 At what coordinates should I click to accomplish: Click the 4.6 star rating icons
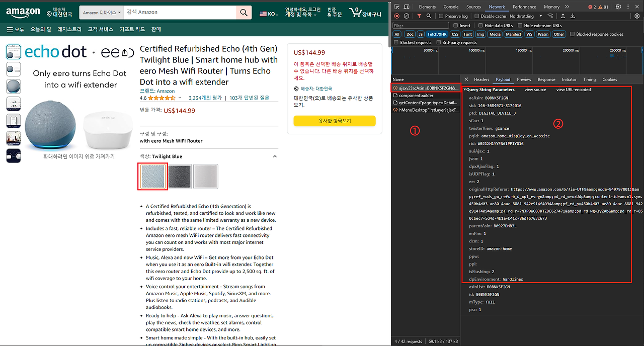161,98
